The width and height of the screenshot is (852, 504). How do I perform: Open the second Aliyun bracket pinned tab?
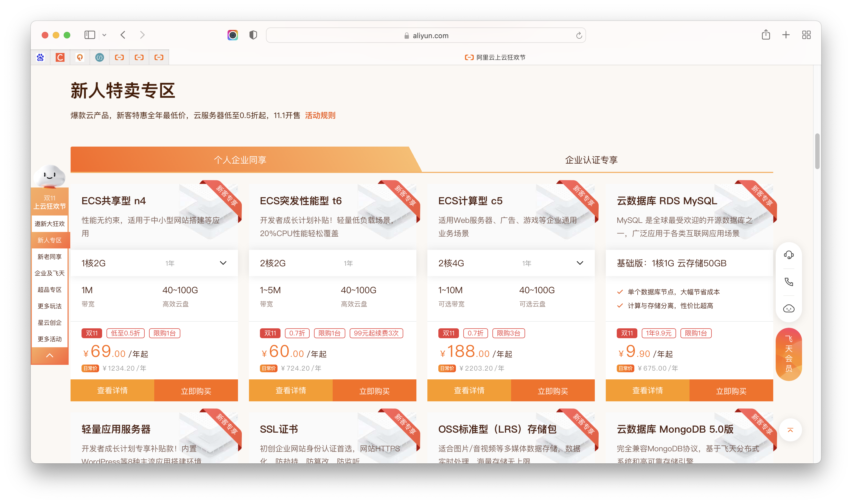pyautogui.click(x=139, y=57)
